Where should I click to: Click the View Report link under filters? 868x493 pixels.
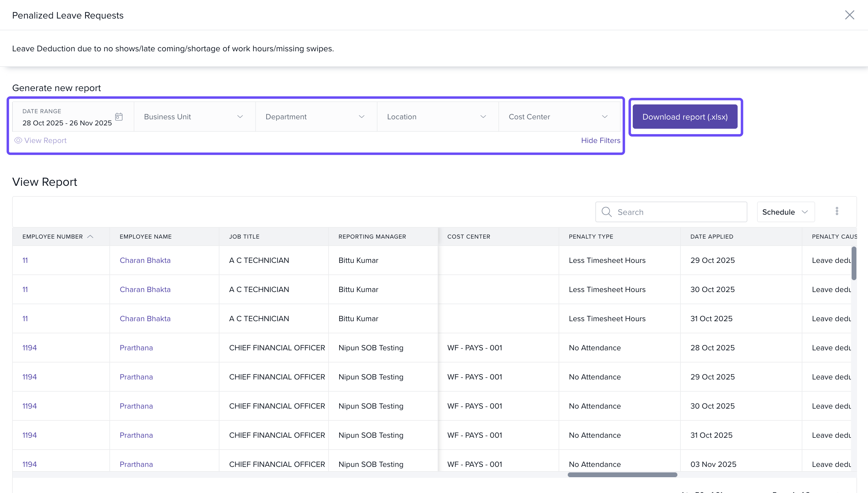point(45,141)
